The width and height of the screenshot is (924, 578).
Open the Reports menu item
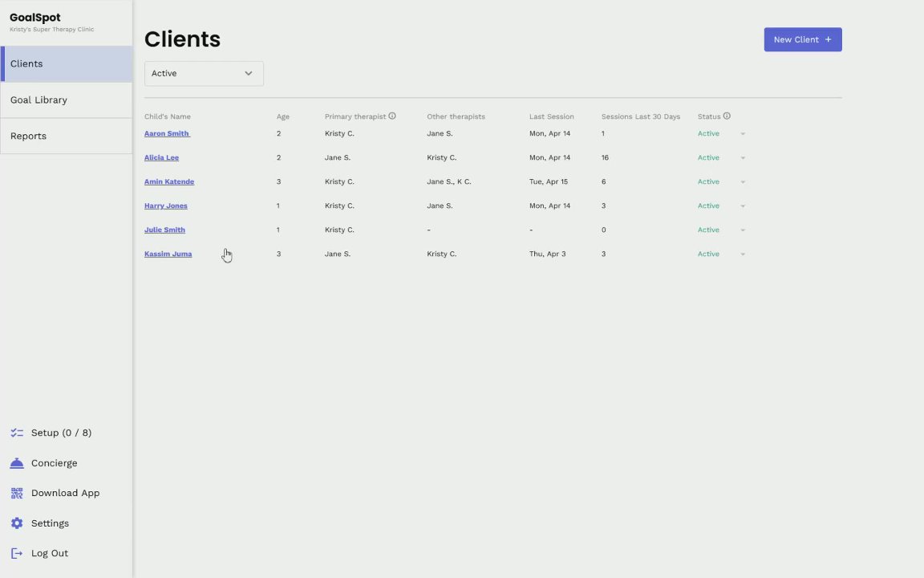28,136
